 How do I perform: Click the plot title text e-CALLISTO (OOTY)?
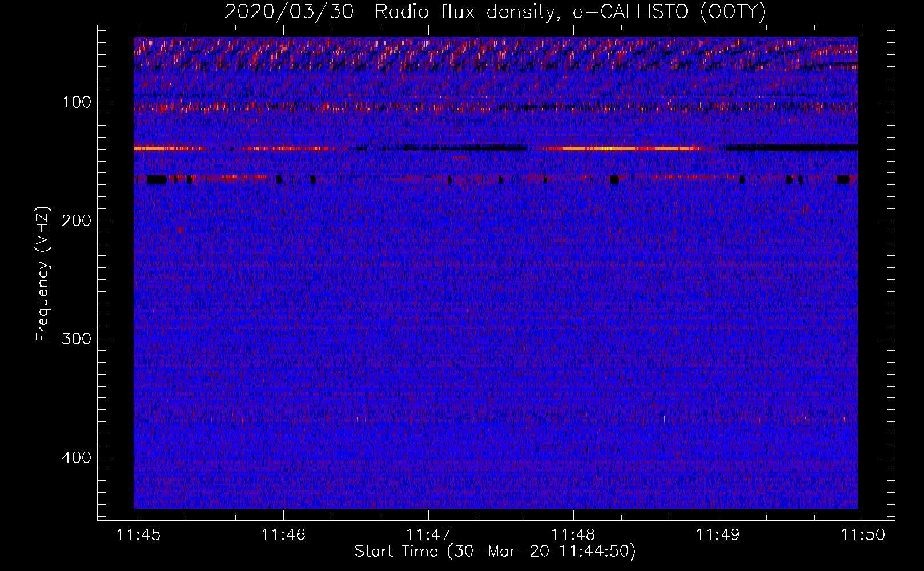(669, 12)
